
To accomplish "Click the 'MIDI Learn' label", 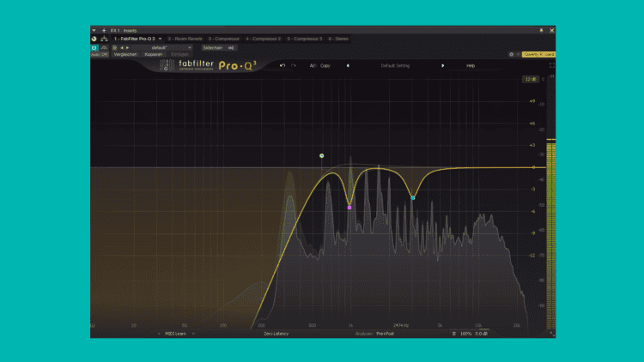I will tap(175, 334).
